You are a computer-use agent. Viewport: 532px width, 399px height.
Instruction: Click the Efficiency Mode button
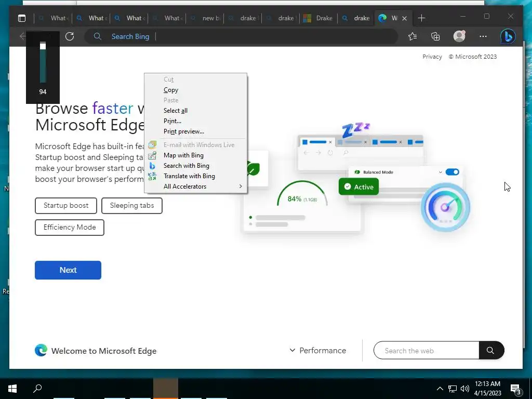point(70,228)
